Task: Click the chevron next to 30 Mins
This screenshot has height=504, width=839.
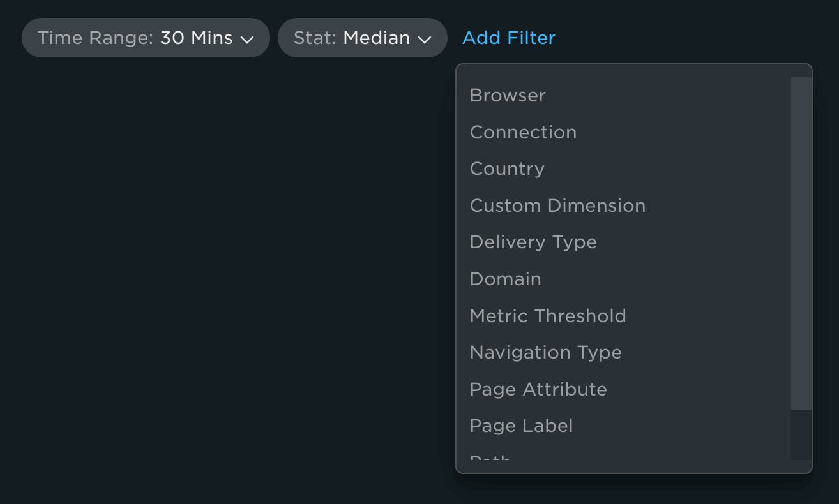Action: coord(248,38)
